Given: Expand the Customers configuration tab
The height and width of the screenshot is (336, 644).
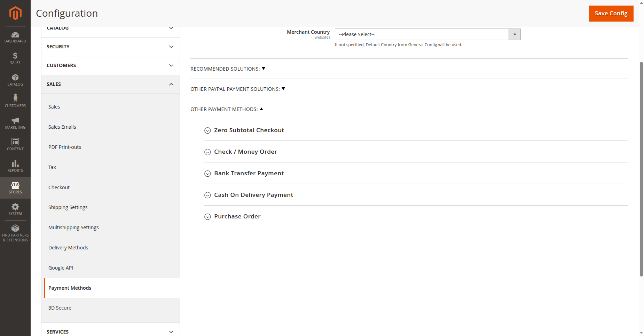Looking at the screenshot, I should [x=110, y=65].
